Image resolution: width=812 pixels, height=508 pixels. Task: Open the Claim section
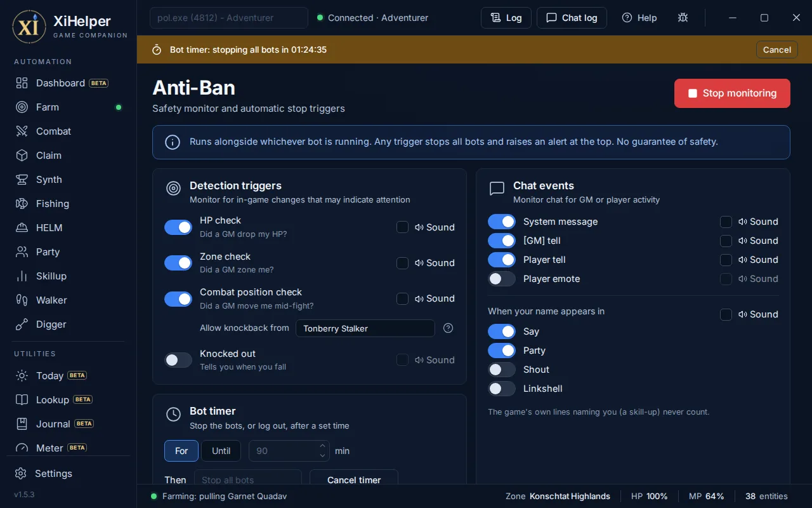click(x=69, y=156)
